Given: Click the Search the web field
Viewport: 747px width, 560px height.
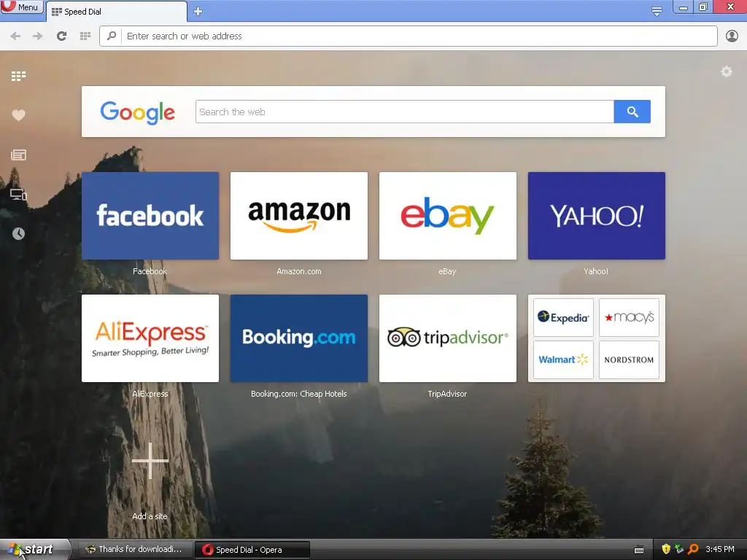Looking at the screenshot, I should pos(404,112).
